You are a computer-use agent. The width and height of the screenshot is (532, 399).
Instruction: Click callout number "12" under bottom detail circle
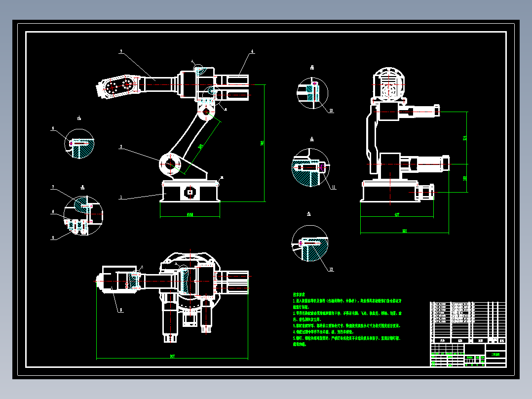331,269
